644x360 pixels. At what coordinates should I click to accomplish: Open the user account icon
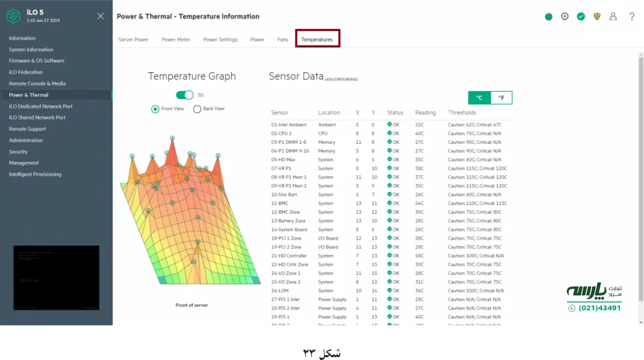click(x=613, y=16)
